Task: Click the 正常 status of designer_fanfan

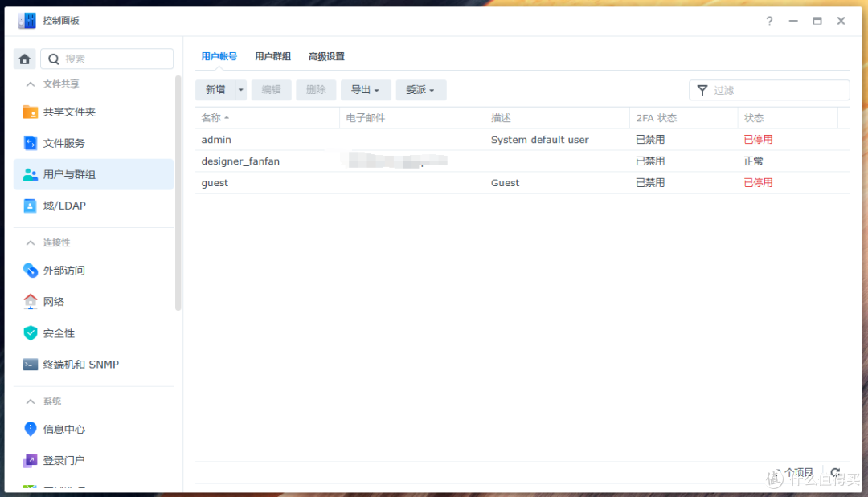Action: pos(753,161)
